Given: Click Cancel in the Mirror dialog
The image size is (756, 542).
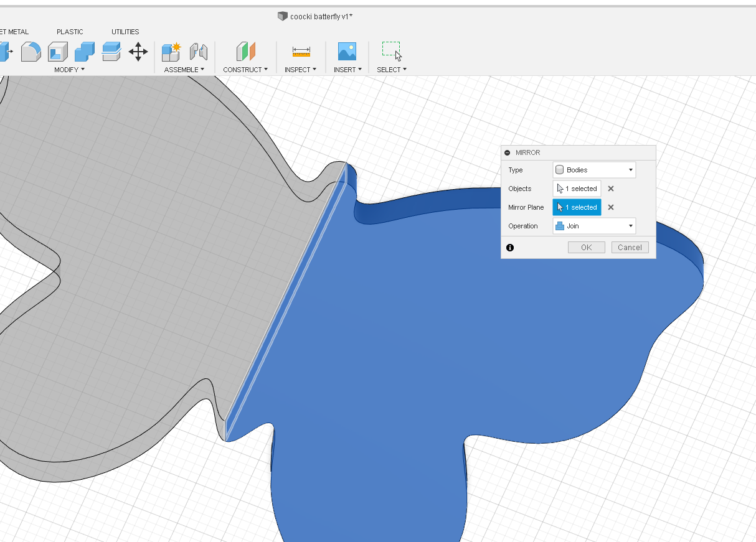Looking at the screenshot, I should tap(630, 248).
